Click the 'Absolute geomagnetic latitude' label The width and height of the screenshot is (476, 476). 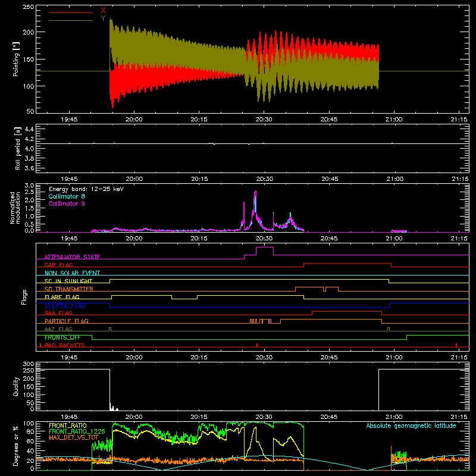tap(411, 425)
